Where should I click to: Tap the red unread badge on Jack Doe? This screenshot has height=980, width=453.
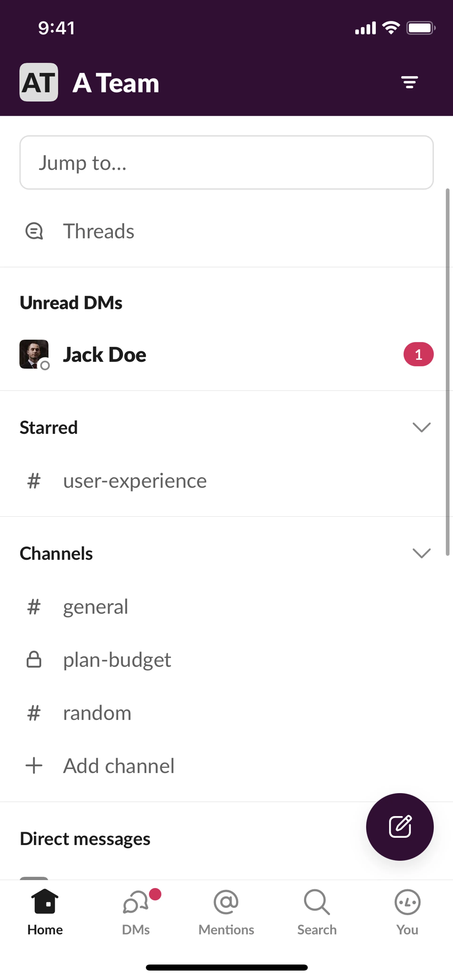[x=418, y=354]
